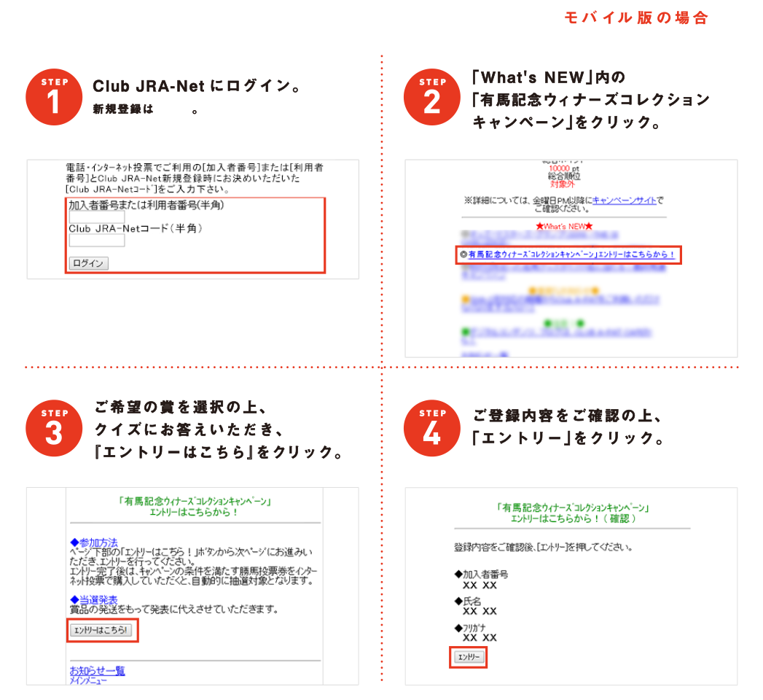
Task: Click the ◆氏名 label
Action: 468,601
